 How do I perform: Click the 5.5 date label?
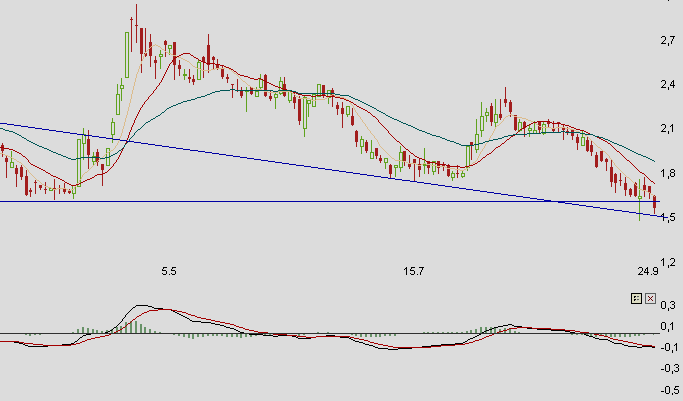click(x=169, y=271)
